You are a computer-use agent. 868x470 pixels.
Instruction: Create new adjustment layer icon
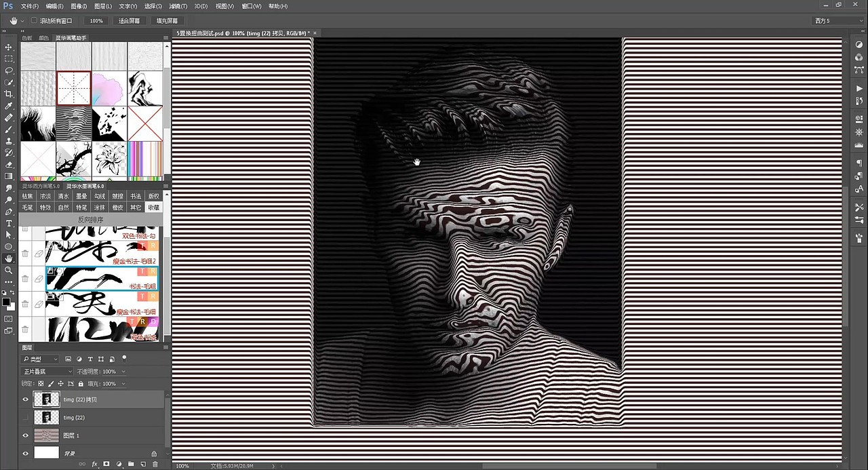(x=119, y=464)
